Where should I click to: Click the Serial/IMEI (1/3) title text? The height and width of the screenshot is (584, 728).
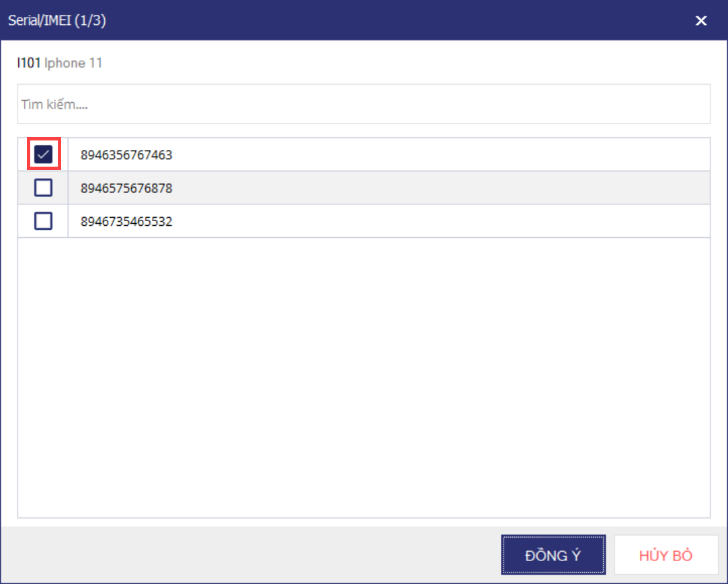pos(57,20)
